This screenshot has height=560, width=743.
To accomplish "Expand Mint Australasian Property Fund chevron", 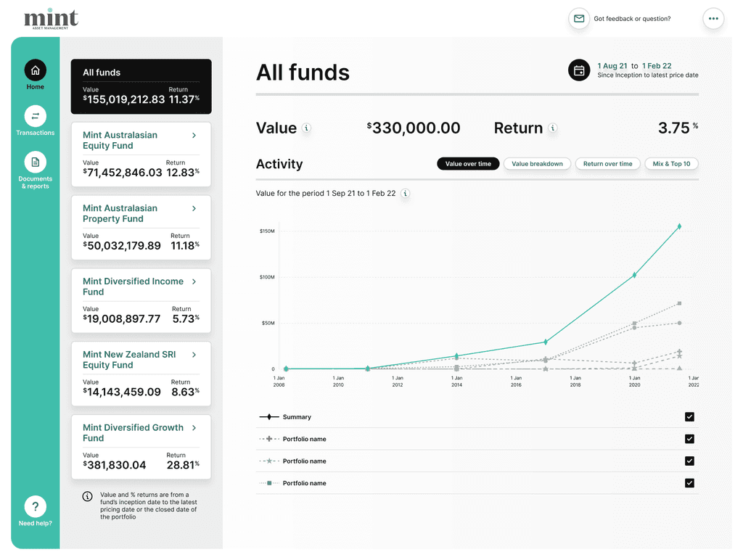I will (x=194, y=208).
